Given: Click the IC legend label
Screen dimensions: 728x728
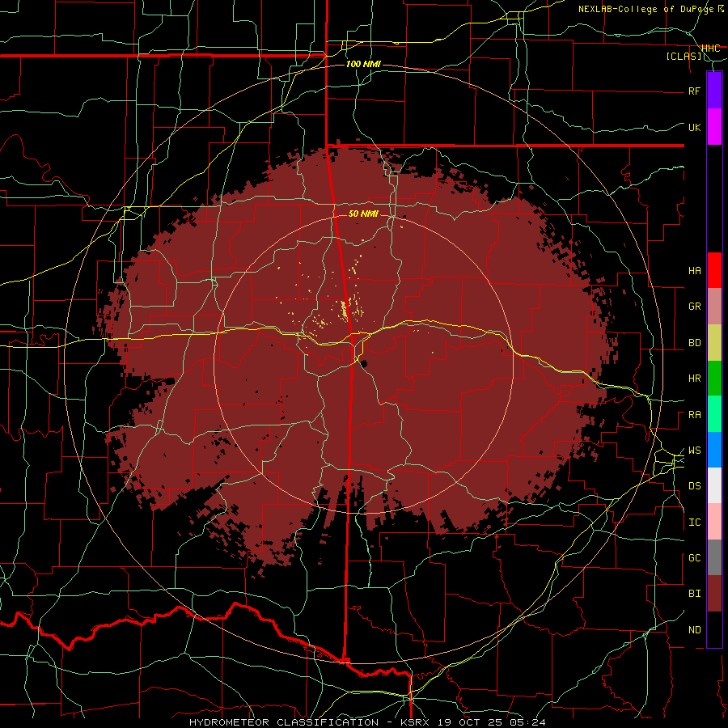Looking at the screenshot, I should point(695,523).
